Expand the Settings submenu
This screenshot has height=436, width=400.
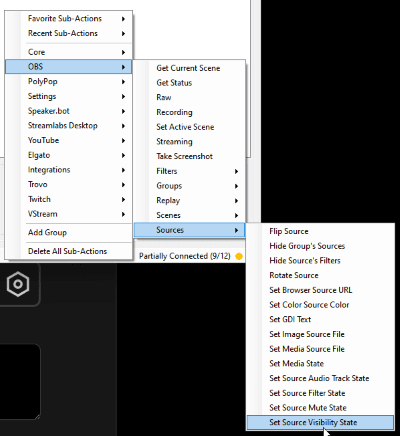[x=68, y=96]
